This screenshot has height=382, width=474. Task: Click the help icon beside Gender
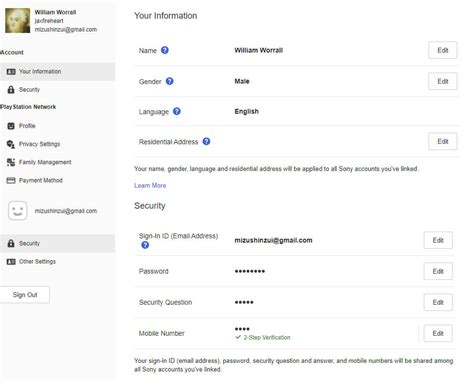[x=169, y=81]
